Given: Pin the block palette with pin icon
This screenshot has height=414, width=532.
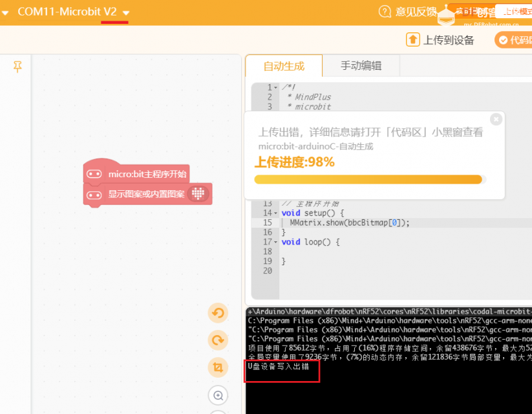Looking at the screenshot, I should (17, 67).
